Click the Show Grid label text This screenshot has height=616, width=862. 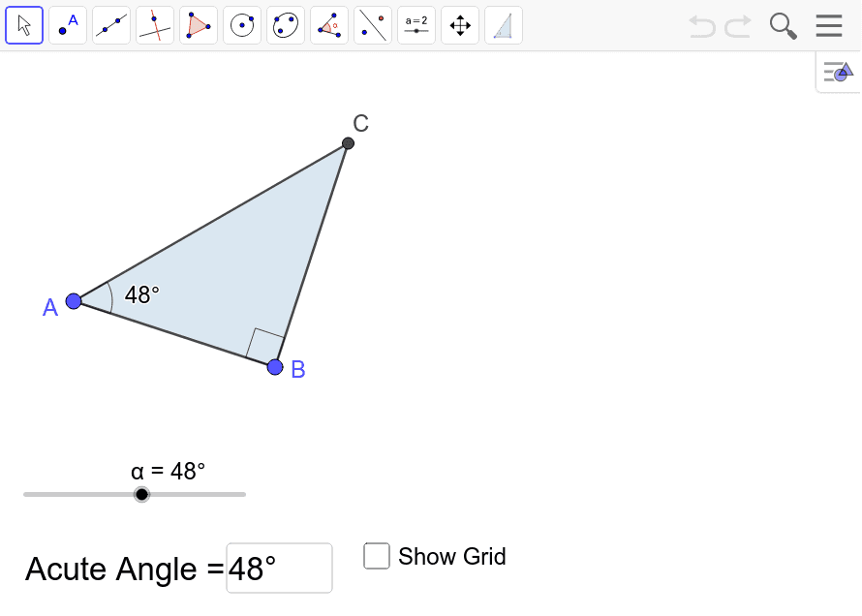tap(452, 557)
